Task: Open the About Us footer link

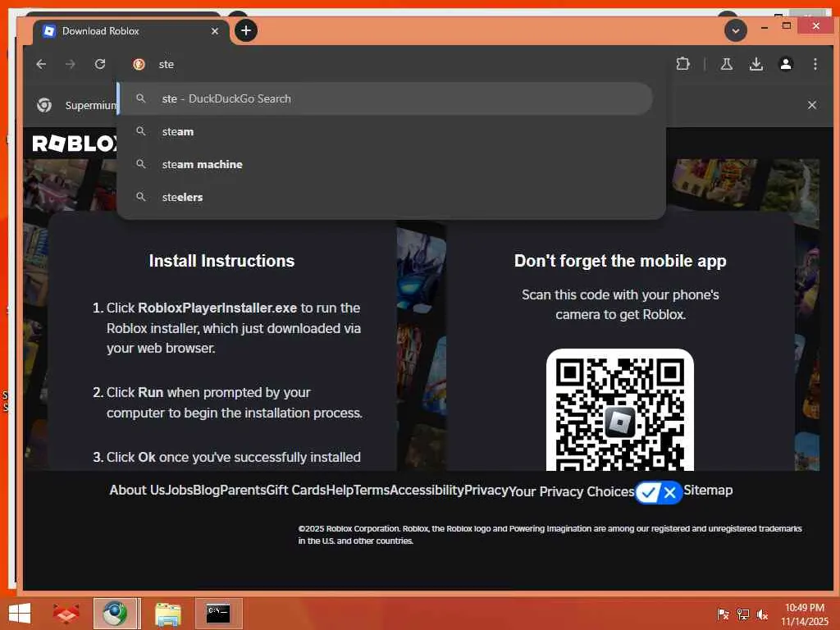Action: point(137,491)
